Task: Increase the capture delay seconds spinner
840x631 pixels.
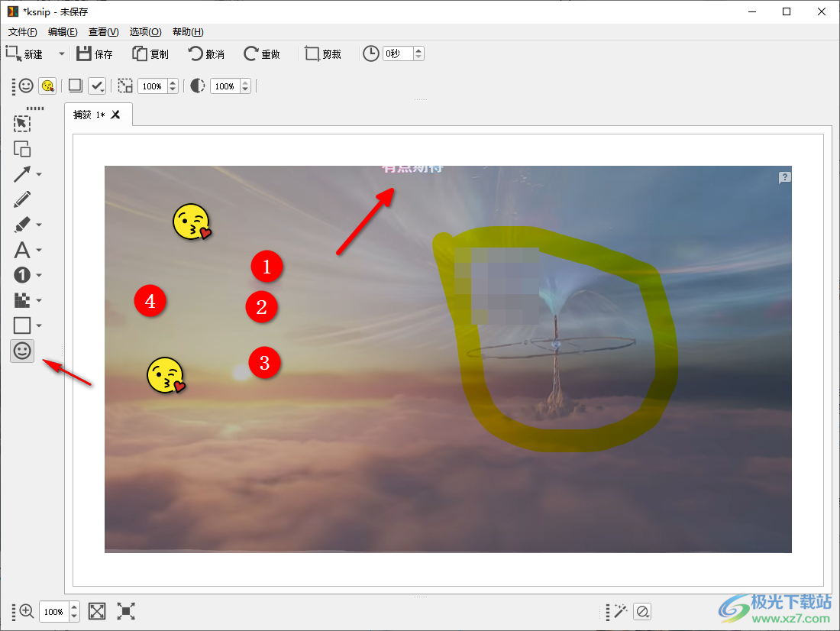Action: [x=418, y=51]
